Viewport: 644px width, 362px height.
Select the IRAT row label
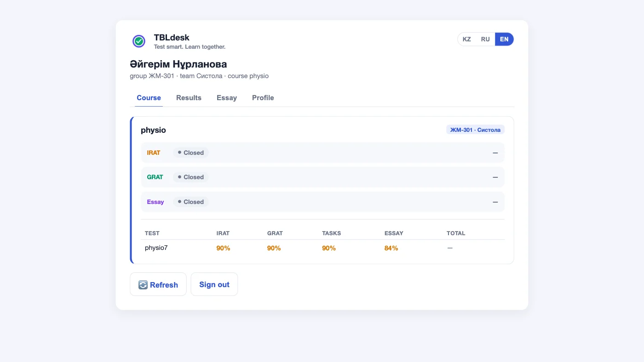pos(154,153)
